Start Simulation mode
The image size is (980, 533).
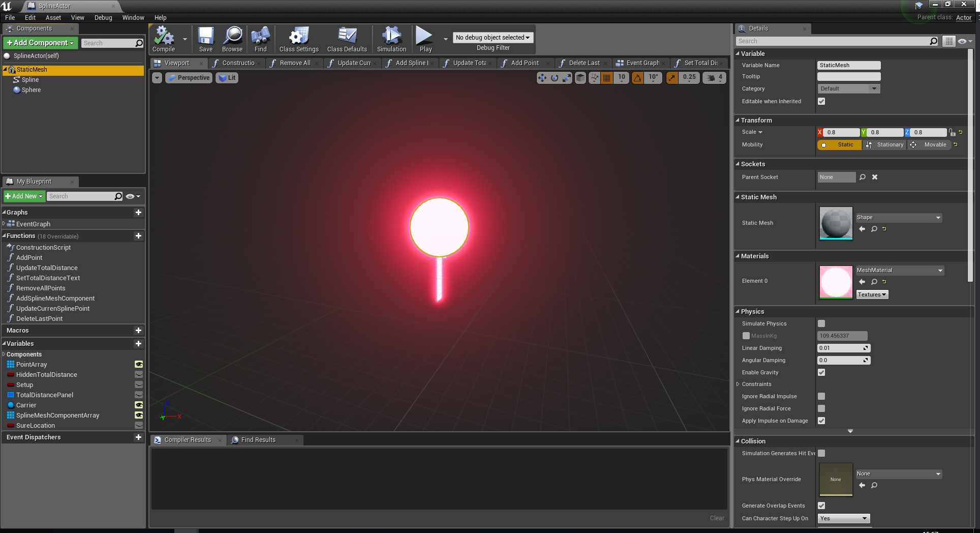point(391,39)
